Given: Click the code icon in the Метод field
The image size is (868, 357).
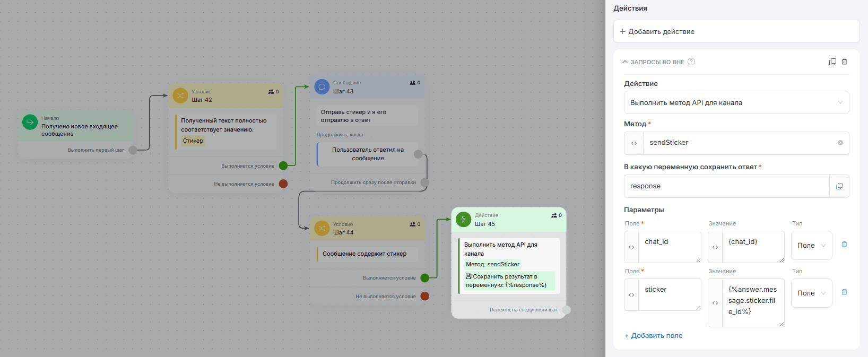Looking at the screenshot, I should pos(634,143).
